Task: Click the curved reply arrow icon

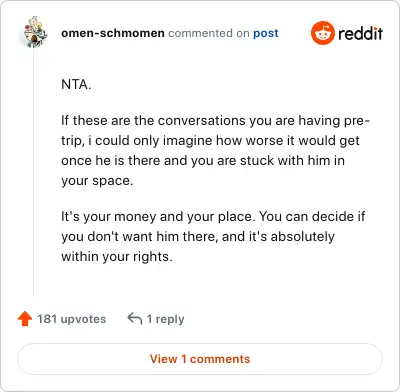Action: (135, 319)
